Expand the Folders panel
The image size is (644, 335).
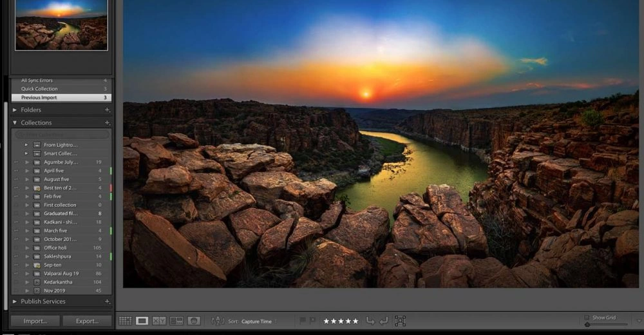(15, 110)
